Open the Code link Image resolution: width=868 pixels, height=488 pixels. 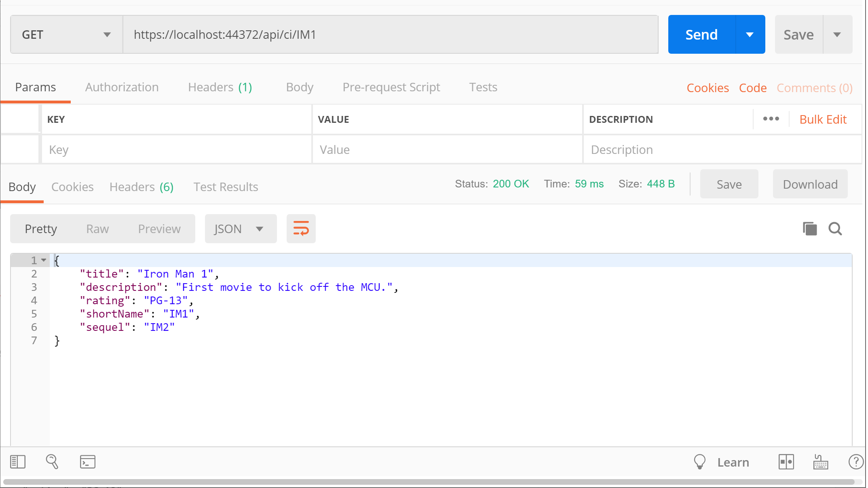coord(752,88)
